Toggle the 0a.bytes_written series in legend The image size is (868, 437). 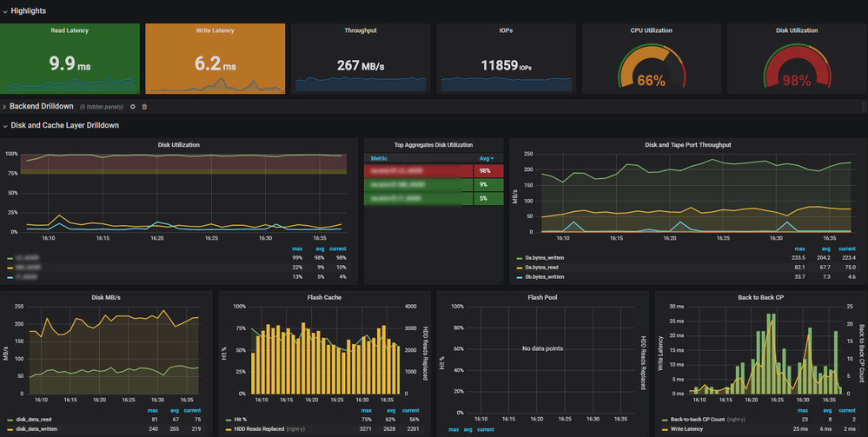pyautogui.click(x=547, y=258)
